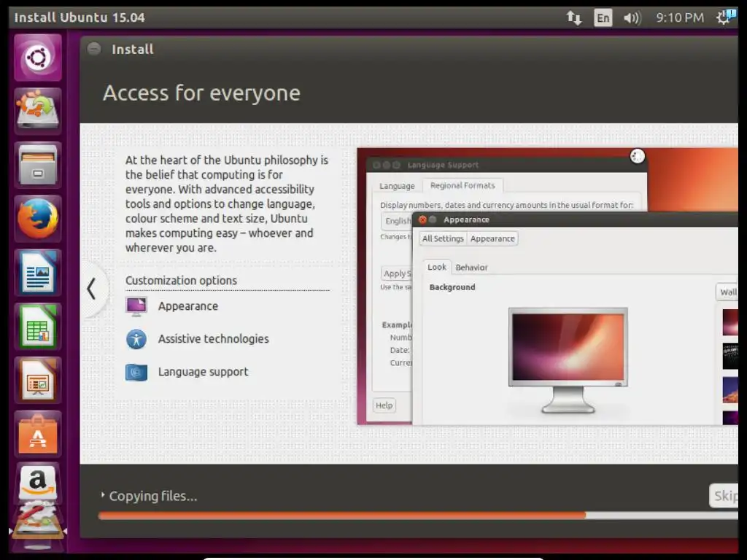
Task: Select the top red wallpaper thumbnail
Action: tap(730, 322)
